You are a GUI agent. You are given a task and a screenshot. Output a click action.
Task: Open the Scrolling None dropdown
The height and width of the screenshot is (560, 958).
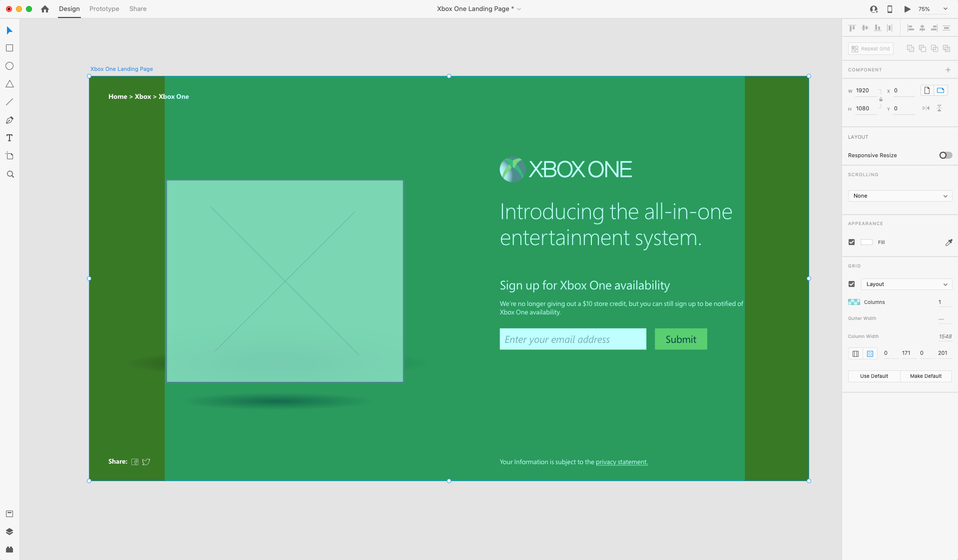[900, 196]
